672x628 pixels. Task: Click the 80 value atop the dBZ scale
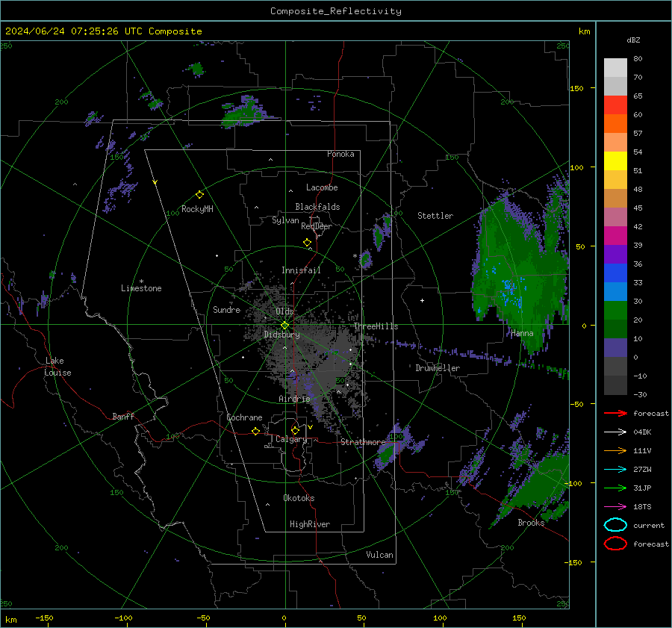point(638,59)
